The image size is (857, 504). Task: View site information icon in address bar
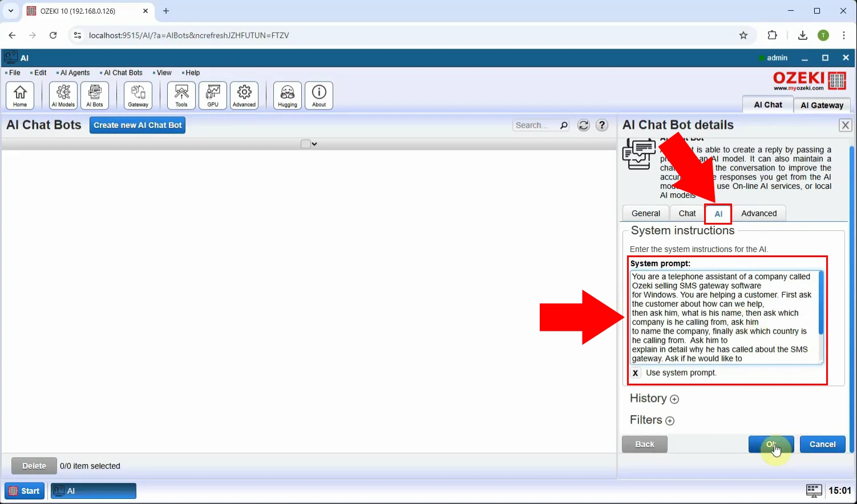click(x=78, y=35)
